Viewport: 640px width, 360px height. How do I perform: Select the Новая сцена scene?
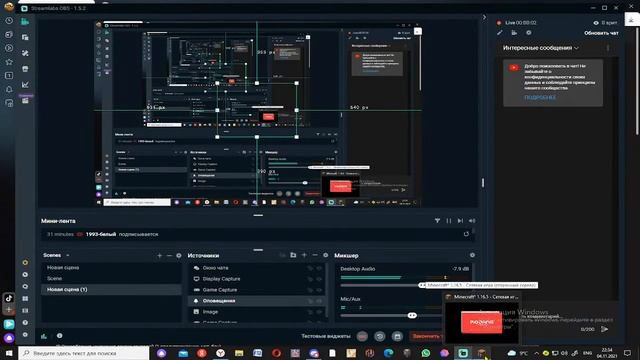[111, 268]
